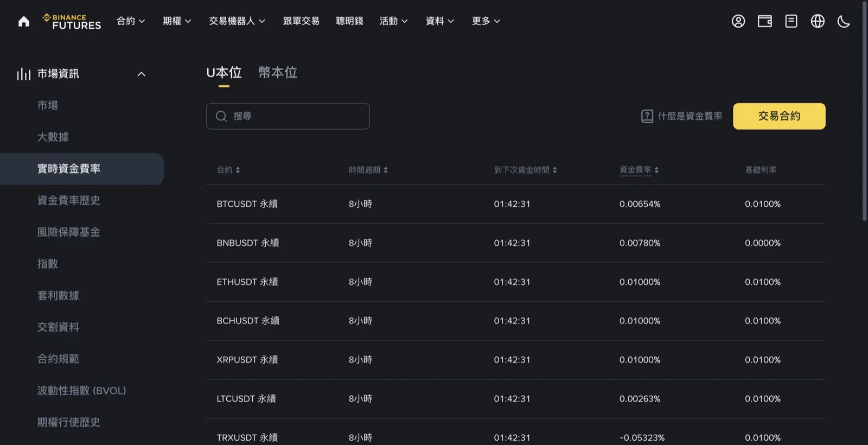
Task: Open 套利數據 in the sidebar
Action: click(x=58, y=296)
